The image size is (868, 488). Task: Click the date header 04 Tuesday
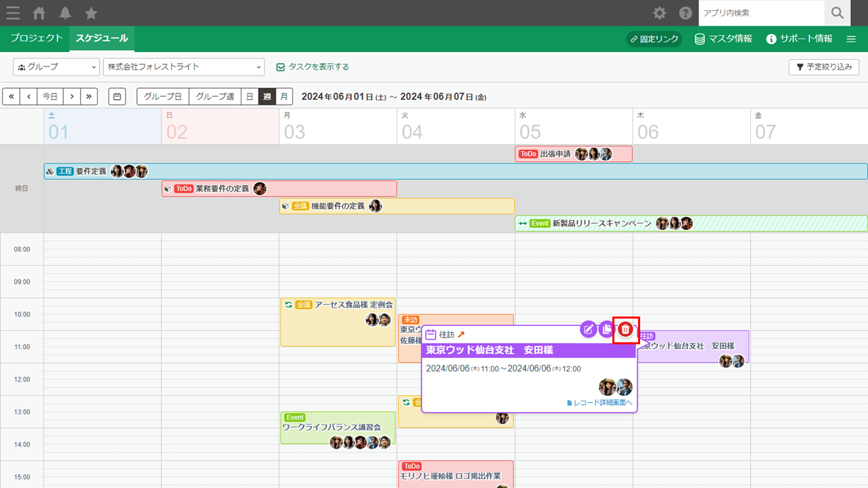[456, 126]
